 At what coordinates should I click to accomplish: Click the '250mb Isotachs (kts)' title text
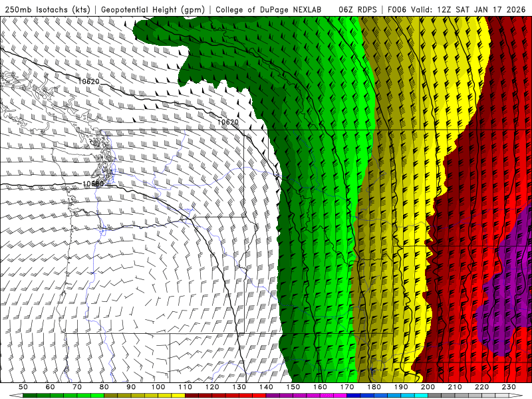pos(47,9)
